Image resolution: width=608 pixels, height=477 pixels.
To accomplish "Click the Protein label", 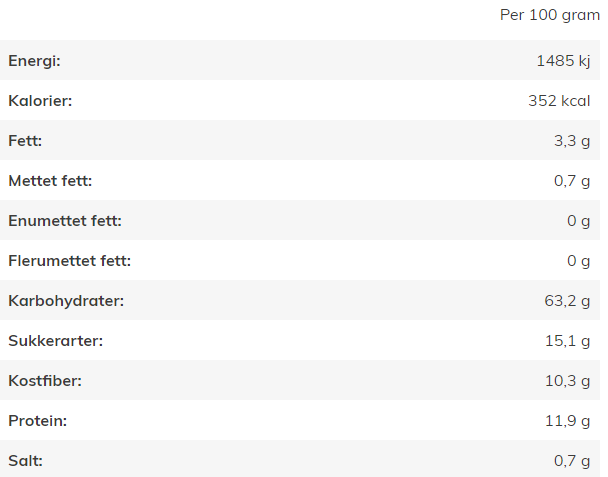I will click(x=38, y=421).
